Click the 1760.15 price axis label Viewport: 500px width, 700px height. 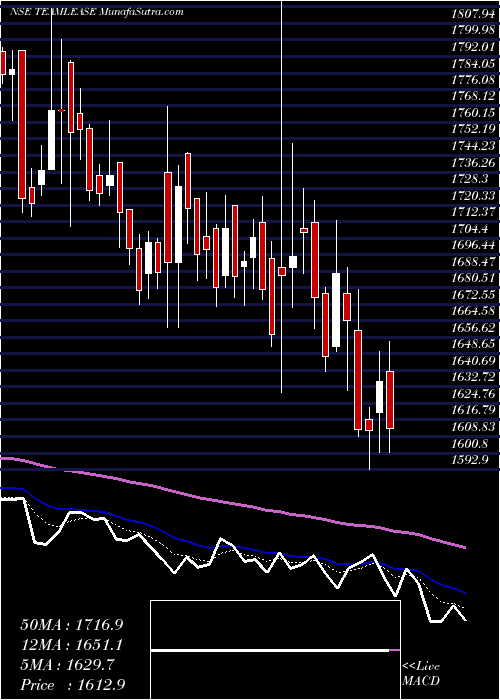(x=473, y=113)
